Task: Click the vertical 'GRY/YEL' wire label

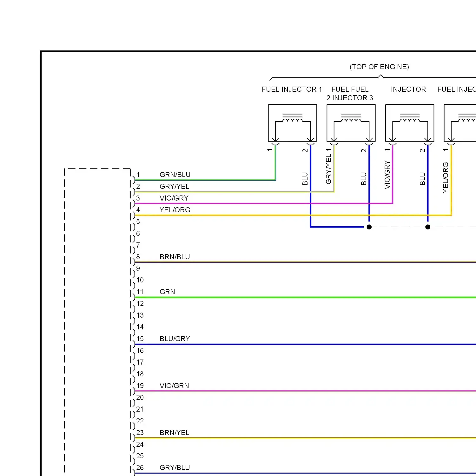Action: tap(328, 169)
